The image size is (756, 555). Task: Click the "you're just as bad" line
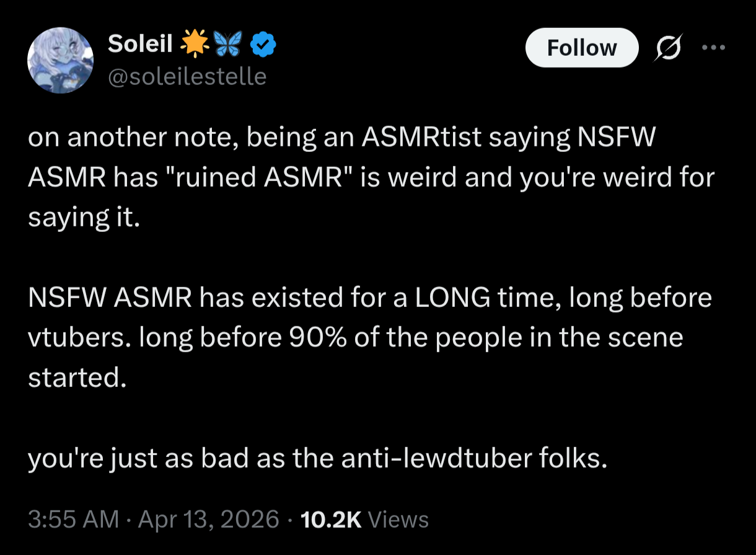[315, 459]
